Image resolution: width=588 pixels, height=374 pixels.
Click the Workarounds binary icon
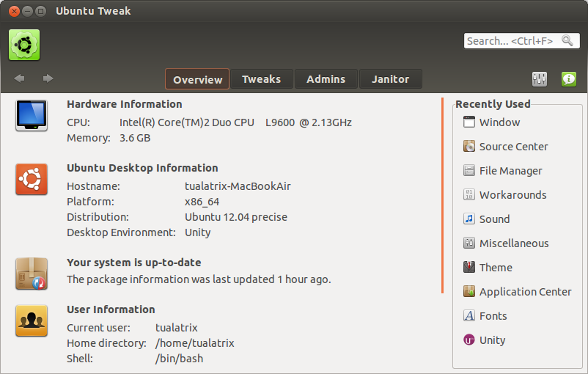[x=469, y=194]
